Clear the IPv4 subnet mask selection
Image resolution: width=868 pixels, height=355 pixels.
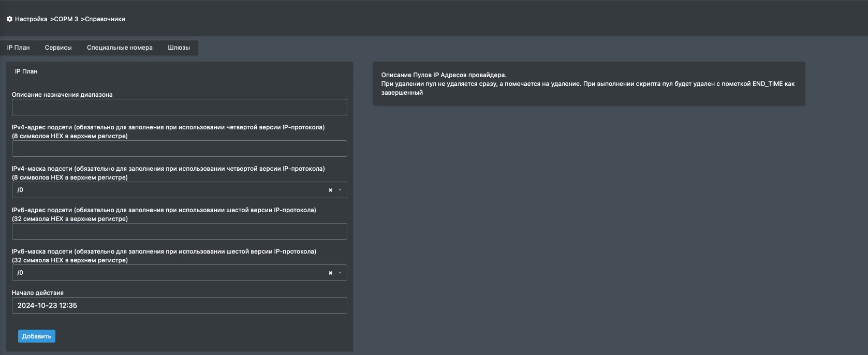(330, 190)
